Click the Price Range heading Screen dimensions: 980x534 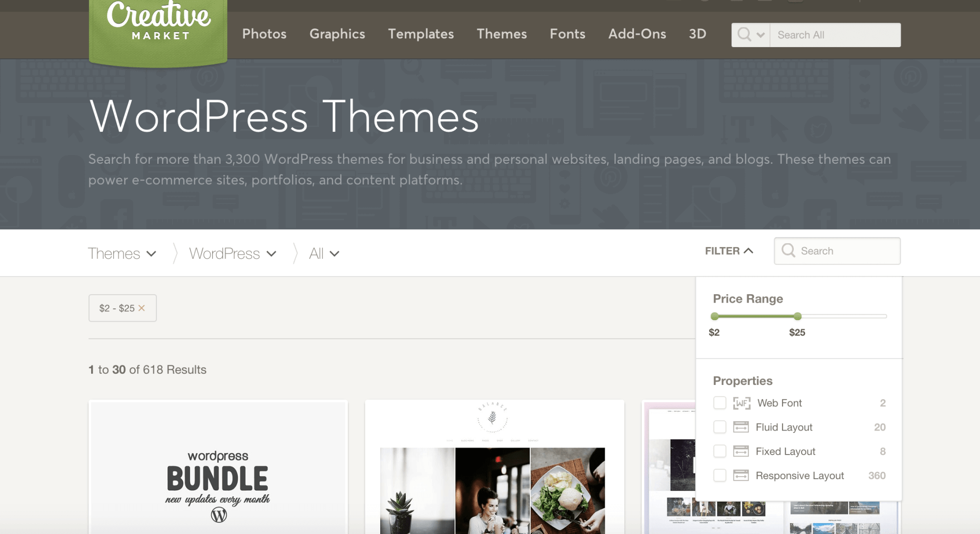point(748,299)
